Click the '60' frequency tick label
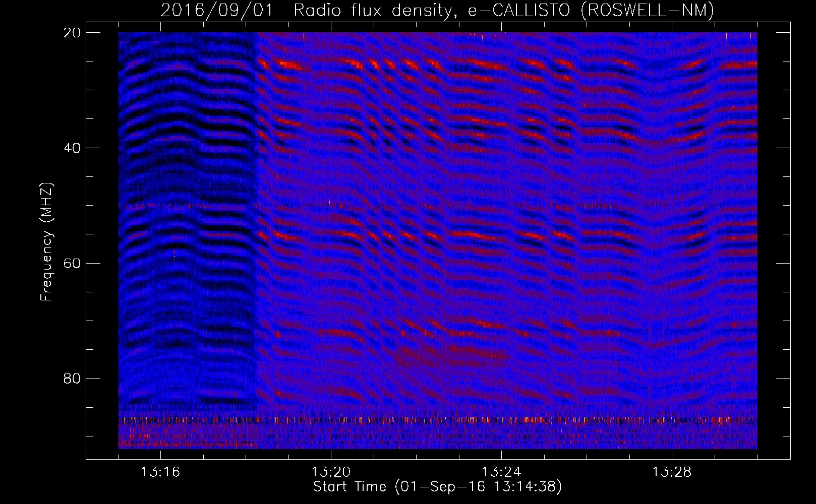This screenshot has width=816, height=504. tap(72, 263)
